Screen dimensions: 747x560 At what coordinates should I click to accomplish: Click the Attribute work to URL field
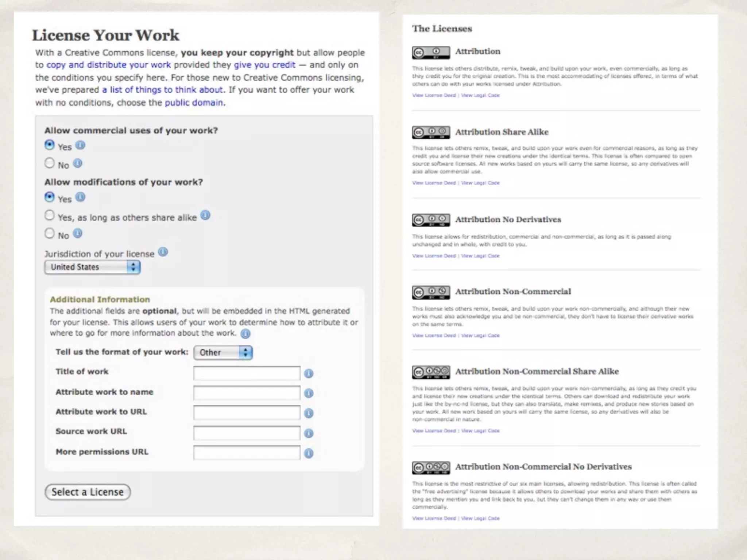click(247, 413)
